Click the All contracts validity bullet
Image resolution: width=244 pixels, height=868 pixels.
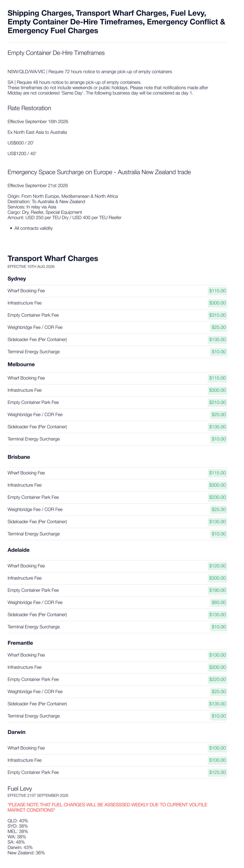pyautogui.click(x=33, y=228)
